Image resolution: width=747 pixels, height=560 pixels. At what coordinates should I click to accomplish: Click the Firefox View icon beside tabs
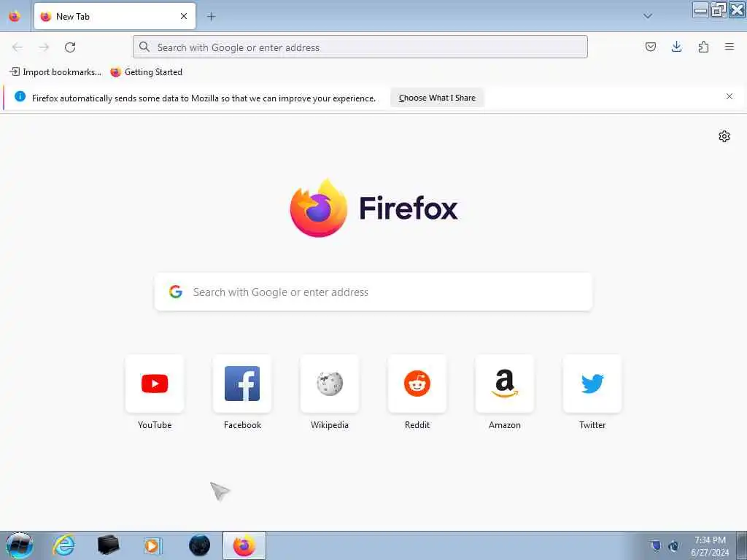15,16
